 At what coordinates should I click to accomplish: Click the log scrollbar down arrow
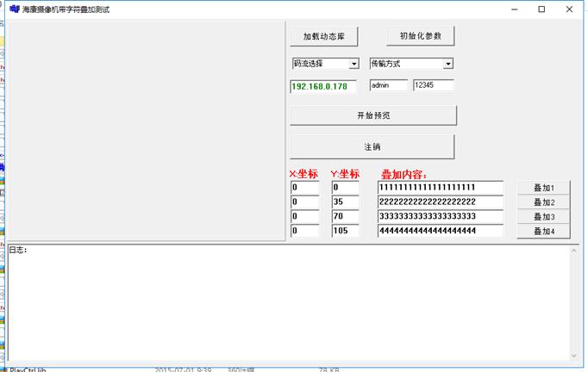(x=573, y=356)
